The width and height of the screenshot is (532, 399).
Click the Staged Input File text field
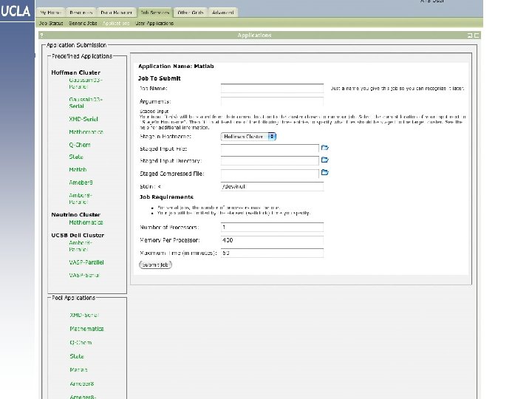pyautogui.click(x=270, y=149)
